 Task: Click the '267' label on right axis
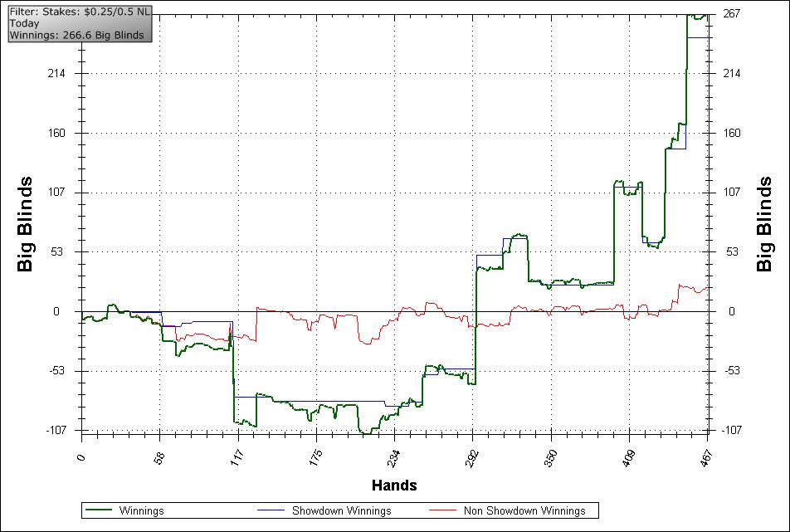[x=732, y=13]
